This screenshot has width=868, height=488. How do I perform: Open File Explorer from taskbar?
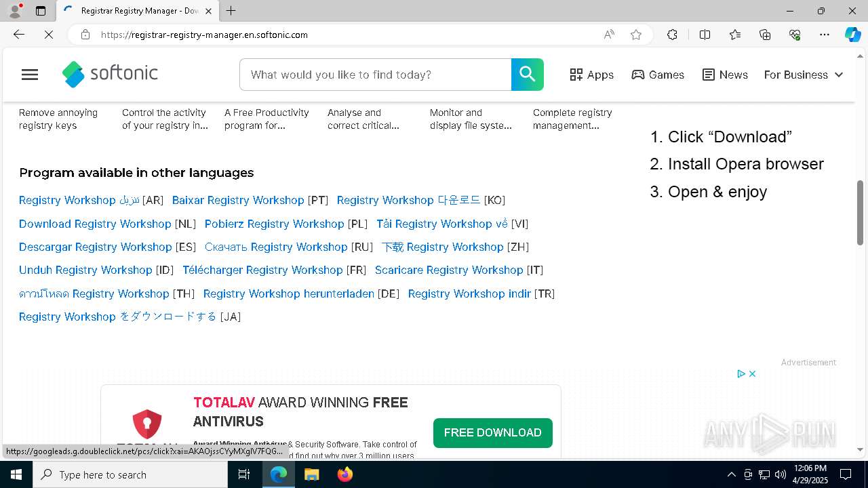pyautogui.click(x=311, y=474)
